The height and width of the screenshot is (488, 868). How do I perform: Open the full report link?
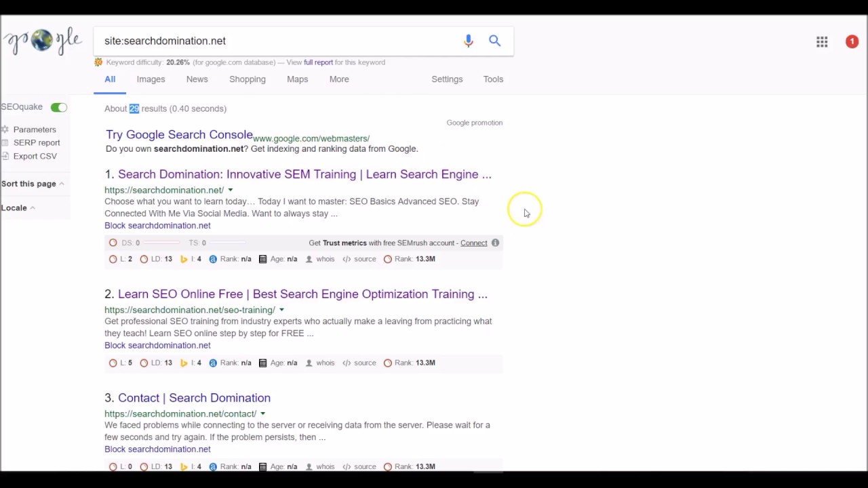point(318,62)
